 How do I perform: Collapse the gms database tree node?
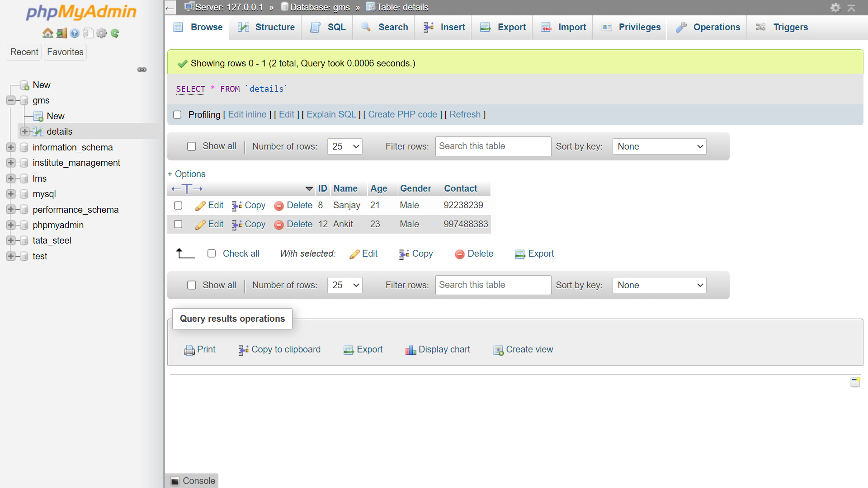(10, 100)
